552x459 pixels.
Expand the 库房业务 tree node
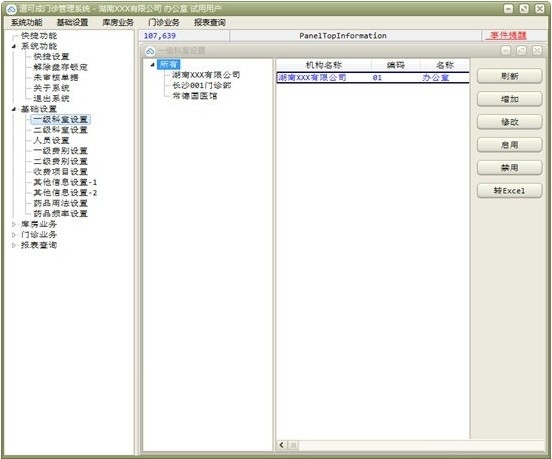pos(14,224)
